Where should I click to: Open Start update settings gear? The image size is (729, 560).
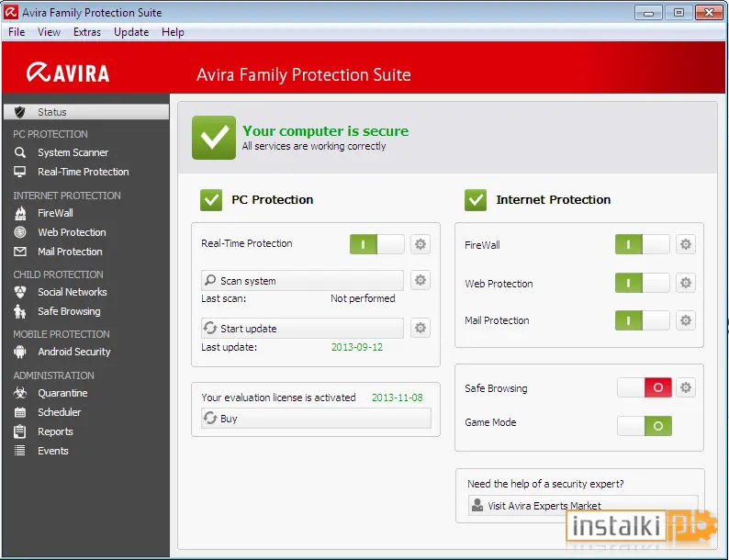(421, 328)
